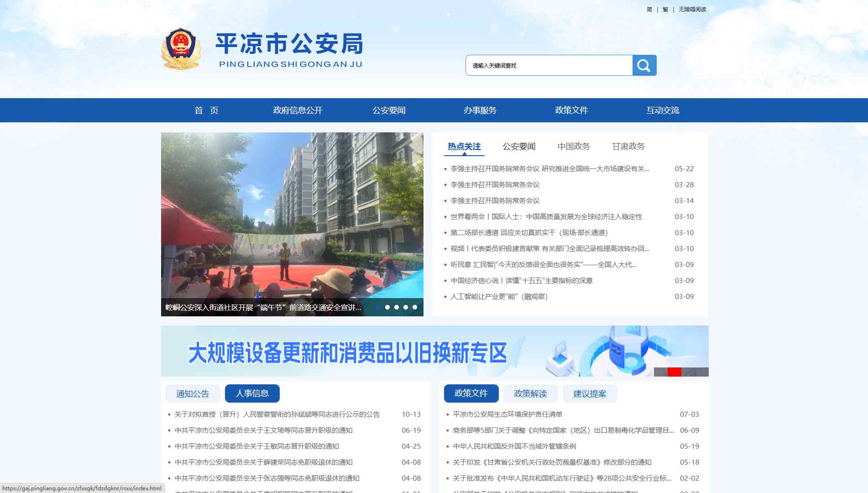Image resolution: width=868 pixels, height=493 pixels.
Task: Click the 05-22 date in hot news
Action: tap(684, 169)
